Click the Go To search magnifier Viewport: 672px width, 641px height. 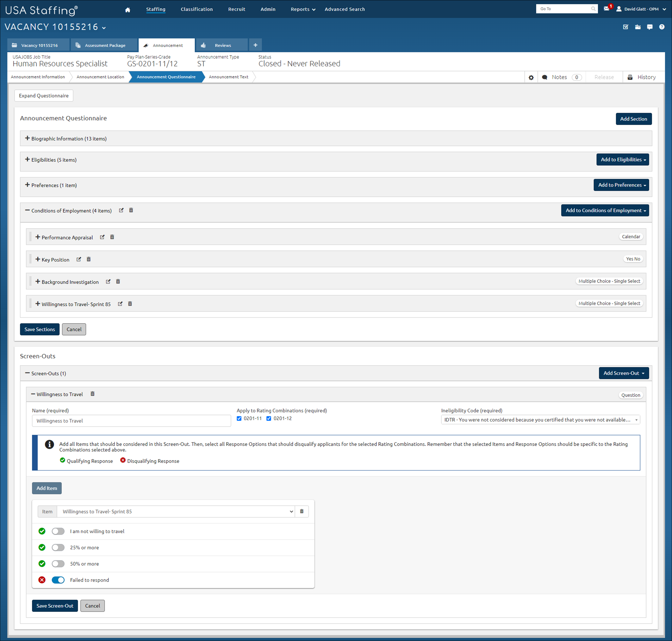click(593, 9)
